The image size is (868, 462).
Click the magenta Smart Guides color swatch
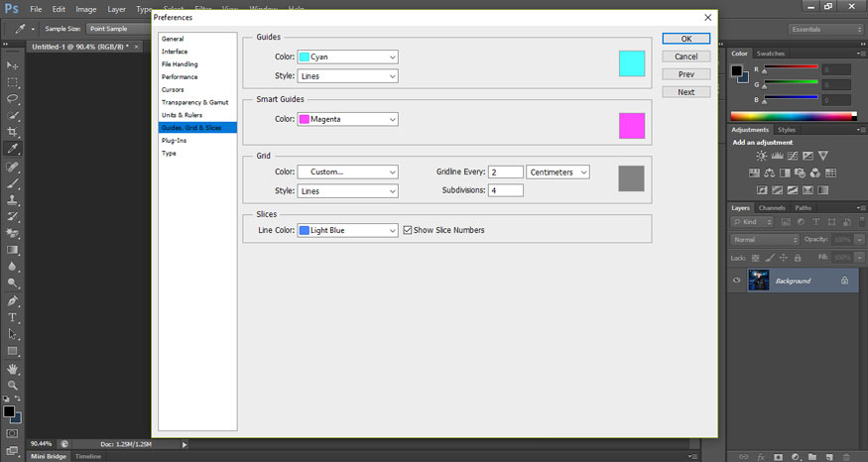tap(632, 126)
